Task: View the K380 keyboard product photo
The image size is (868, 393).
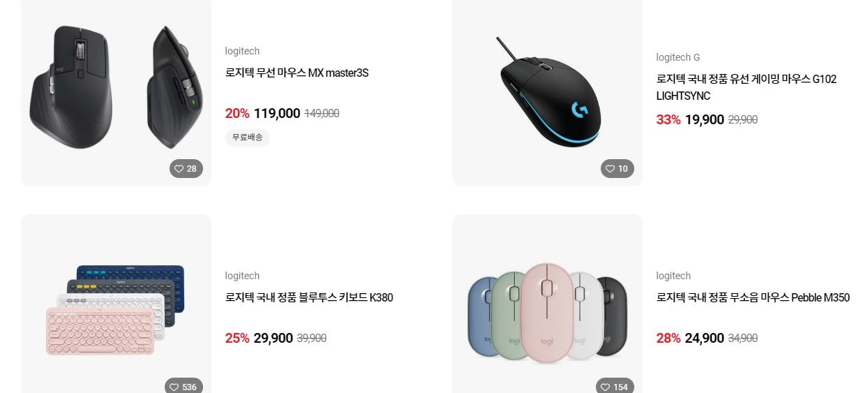Action: [x=116, y=304]
